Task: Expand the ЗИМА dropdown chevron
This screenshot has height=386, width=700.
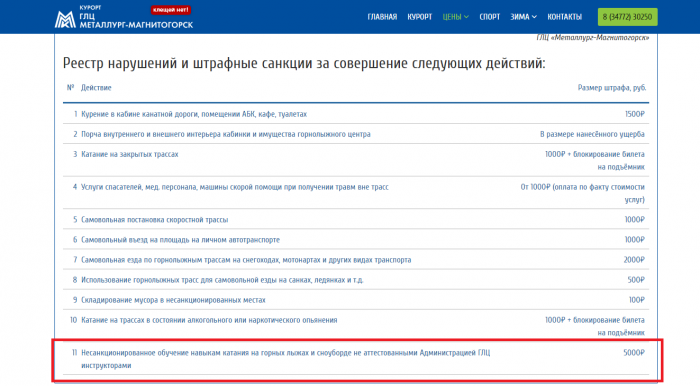Action: coord(534,17)
